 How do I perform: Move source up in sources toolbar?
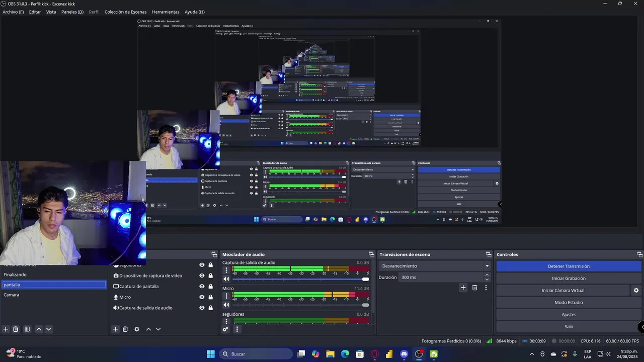(148, 329)
